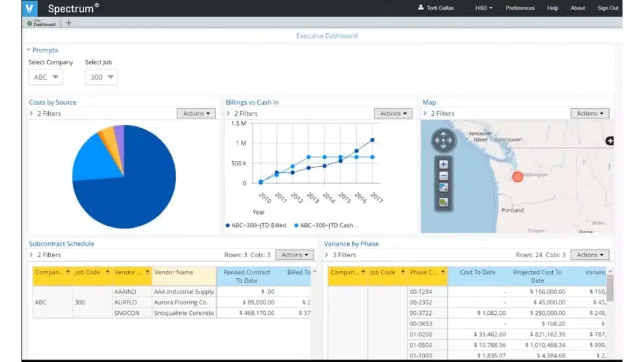Image resolution: width=644 pixels, height=362 pixels.
Task: Click the user profile icon beside Torti Gallas
Action: tap(421, 8)
